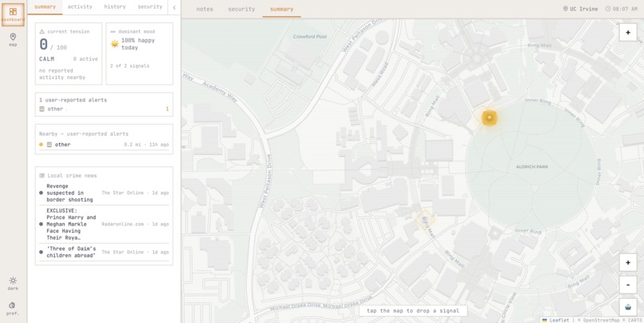Open nearby 'other' alert 0.2 mi row
The width and height of the screenshot is (644, 323).
point(104,145)
